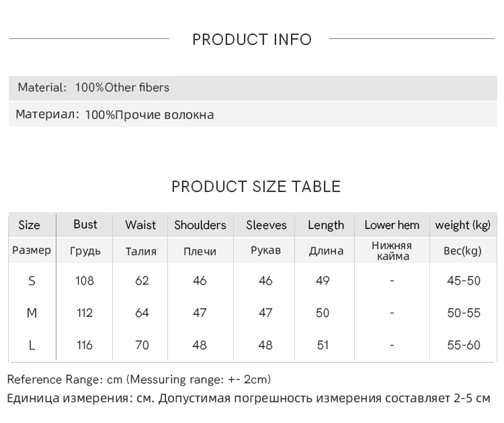The width and height of the screenshot is (504, 423).
Task: Click weight range 50-55 cell
Action: coord(464,313)
